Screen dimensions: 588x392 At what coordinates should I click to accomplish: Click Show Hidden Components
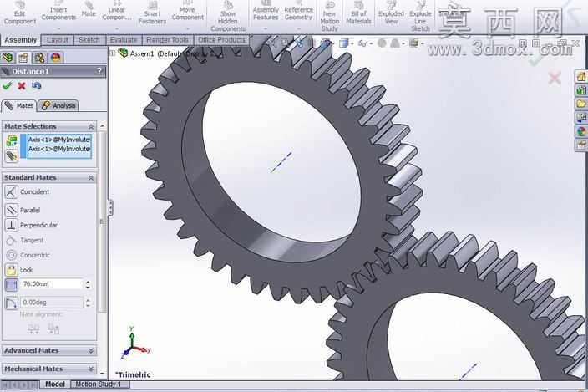pyautogui.click(x=228, y=16)
